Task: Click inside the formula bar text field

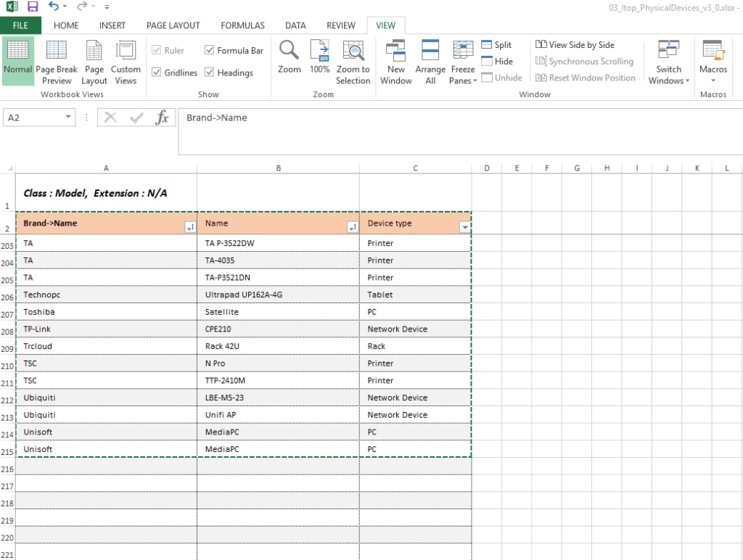Action: [x=435, y=118]
